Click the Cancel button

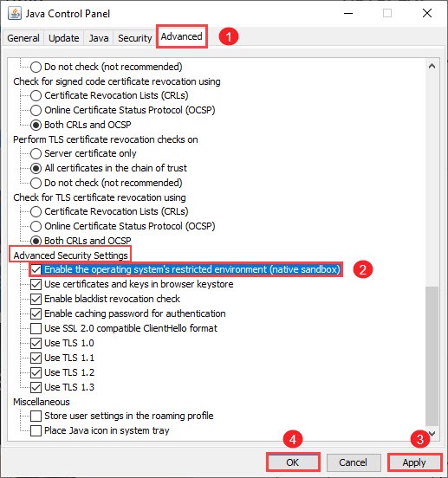[354, 462]
